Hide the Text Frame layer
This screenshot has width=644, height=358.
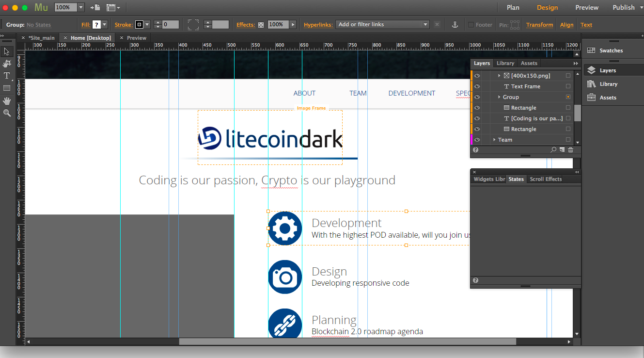coord(477,86)
